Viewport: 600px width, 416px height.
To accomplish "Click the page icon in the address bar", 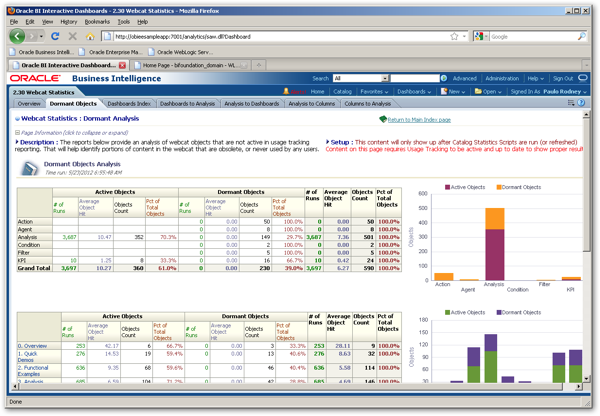I will [x=108, y=36].
